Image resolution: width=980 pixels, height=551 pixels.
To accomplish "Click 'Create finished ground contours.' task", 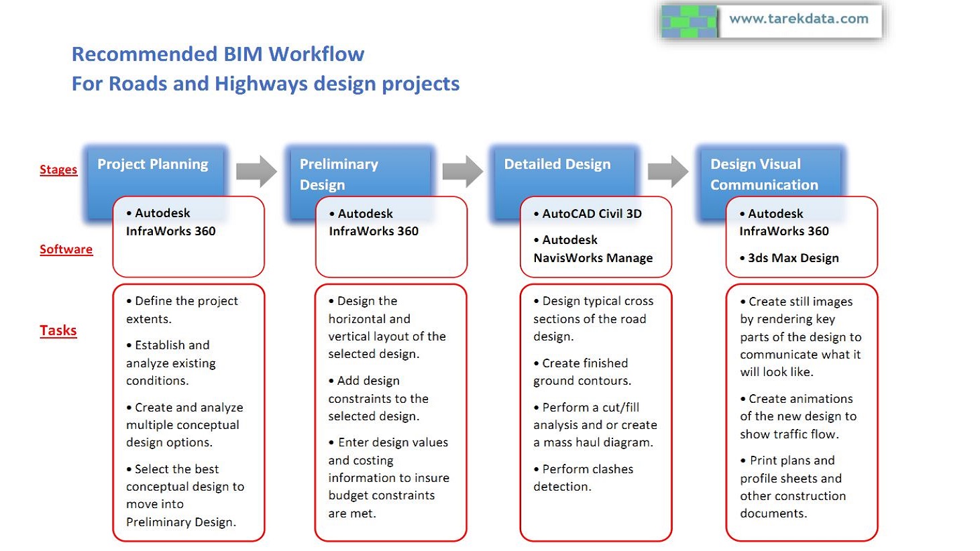I will click(x=582, y=371).
